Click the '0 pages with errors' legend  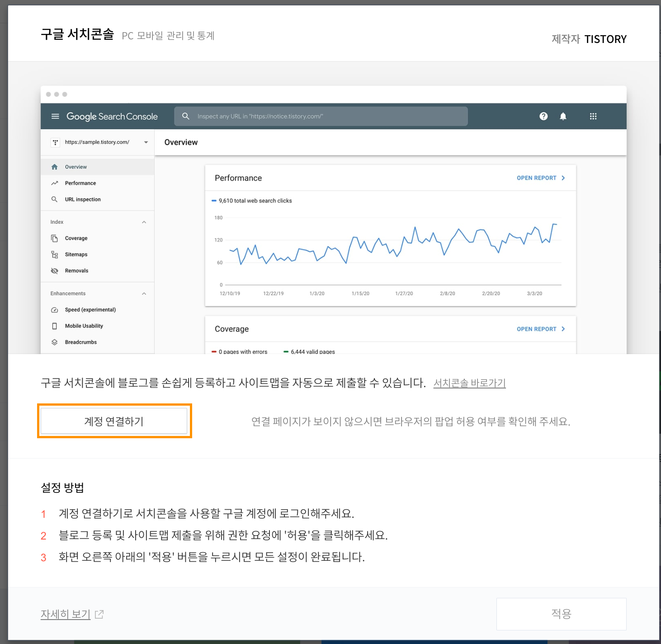[240, 351]
